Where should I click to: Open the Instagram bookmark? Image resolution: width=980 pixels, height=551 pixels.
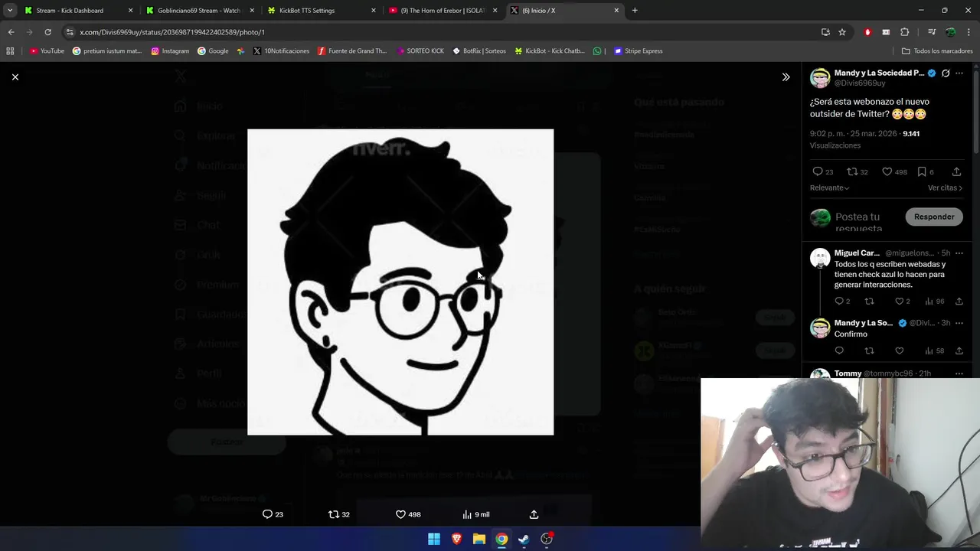click(x=170, y=51)
